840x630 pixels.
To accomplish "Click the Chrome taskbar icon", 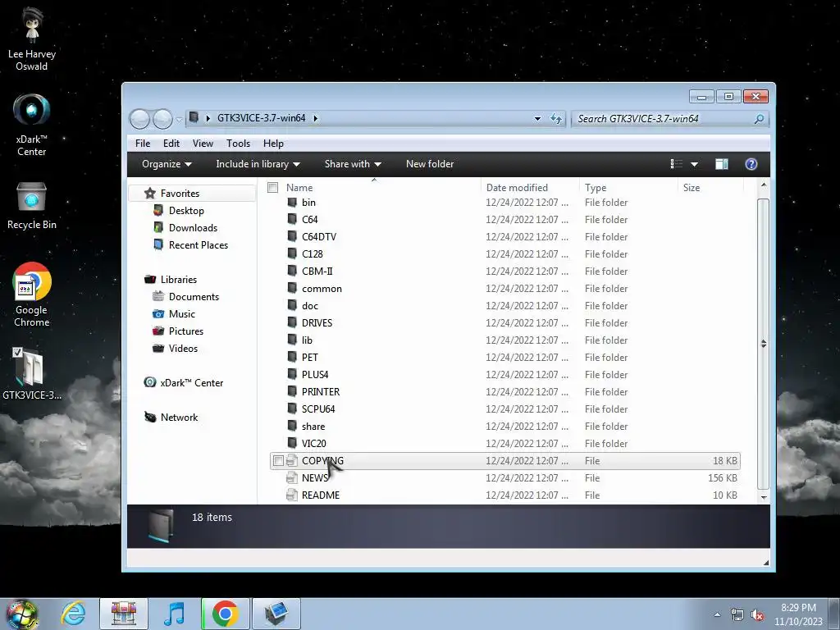I will click(225, 614).
